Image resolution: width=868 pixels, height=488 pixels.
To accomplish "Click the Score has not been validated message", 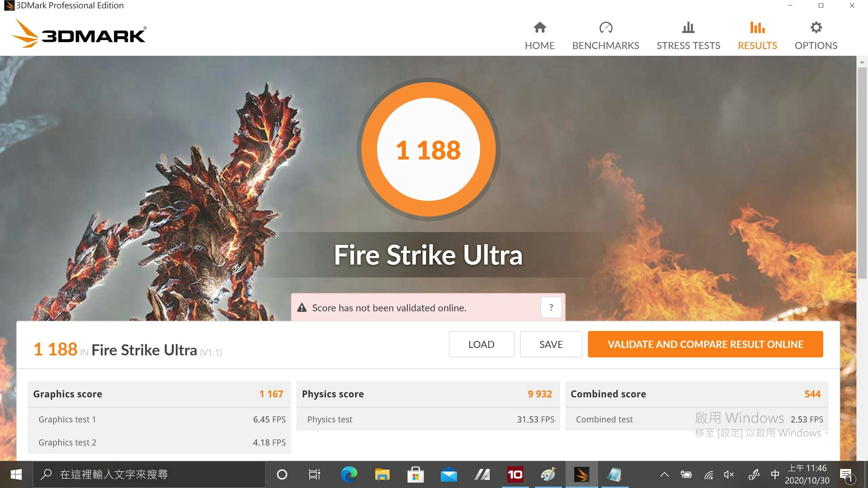I will (x=389, y=308).
